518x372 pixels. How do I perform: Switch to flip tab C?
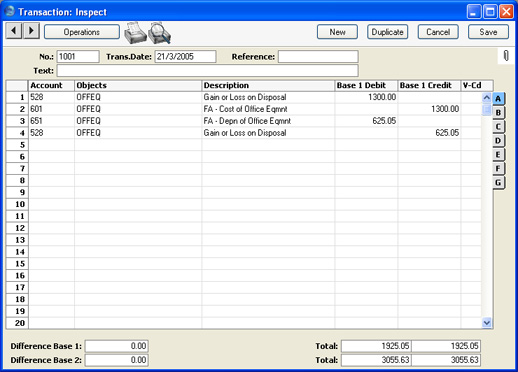(498, 127)
